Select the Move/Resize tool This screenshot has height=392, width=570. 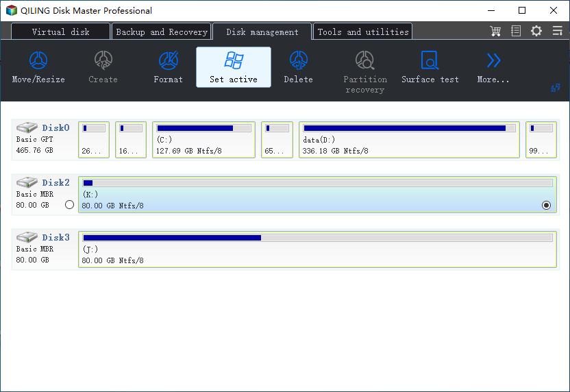click(x=38, y=67)
